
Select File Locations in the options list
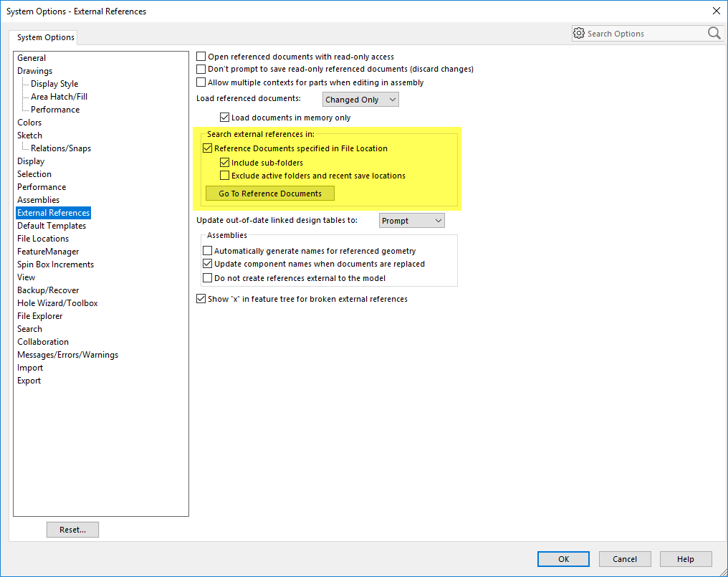[43, 239]
